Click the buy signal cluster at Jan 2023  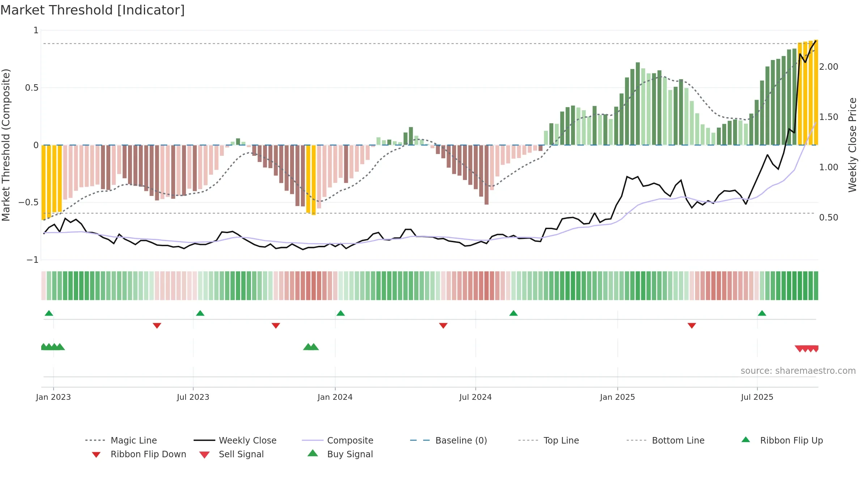coord(53,347)
